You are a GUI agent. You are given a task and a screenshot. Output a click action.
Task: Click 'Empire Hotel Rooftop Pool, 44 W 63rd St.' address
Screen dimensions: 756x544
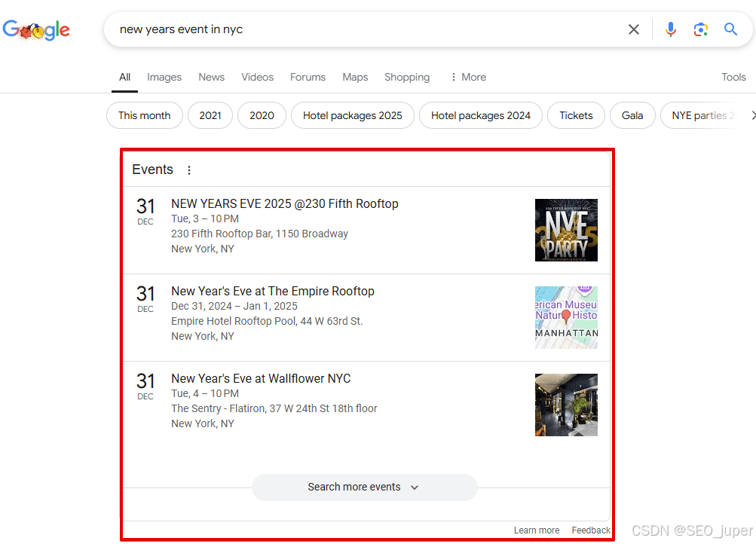pos(267,321)
